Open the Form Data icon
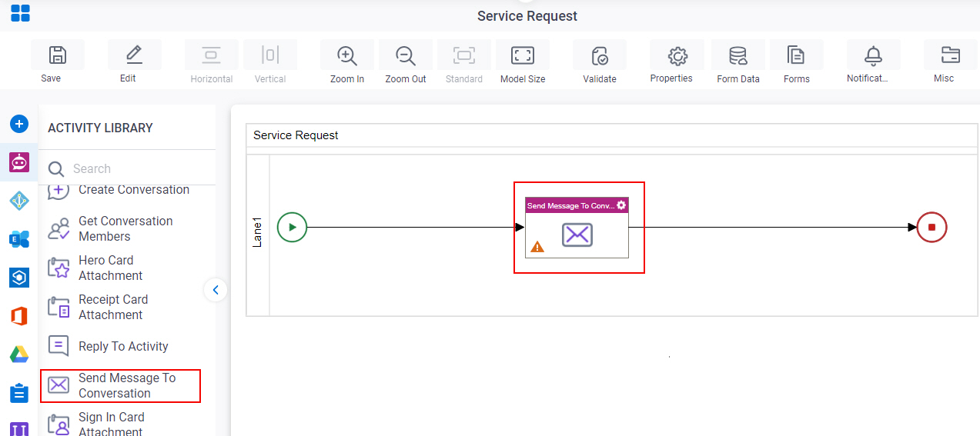Viewport: 980px width, 436px height. click(x=738, y=55)
